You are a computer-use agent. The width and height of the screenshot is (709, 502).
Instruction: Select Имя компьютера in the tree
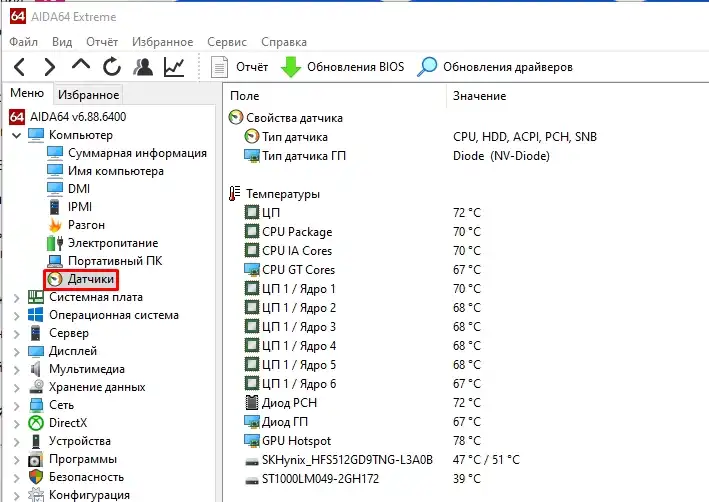pos(116,171)
